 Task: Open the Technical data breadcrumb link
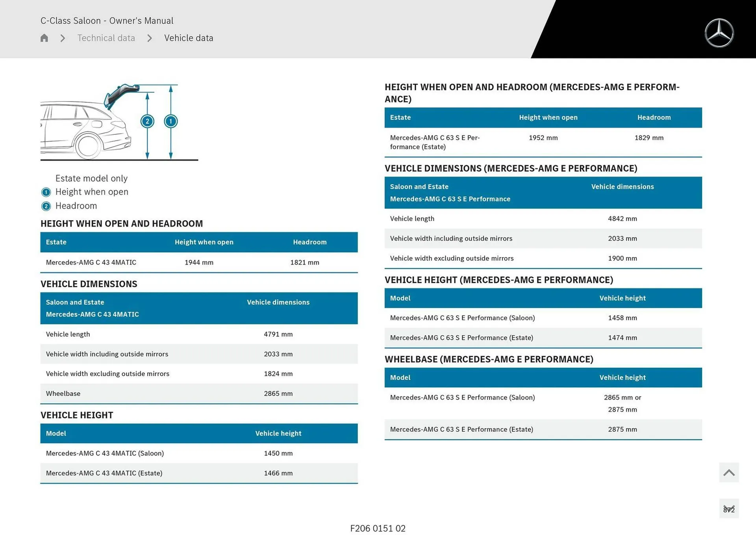coord(106,38)
